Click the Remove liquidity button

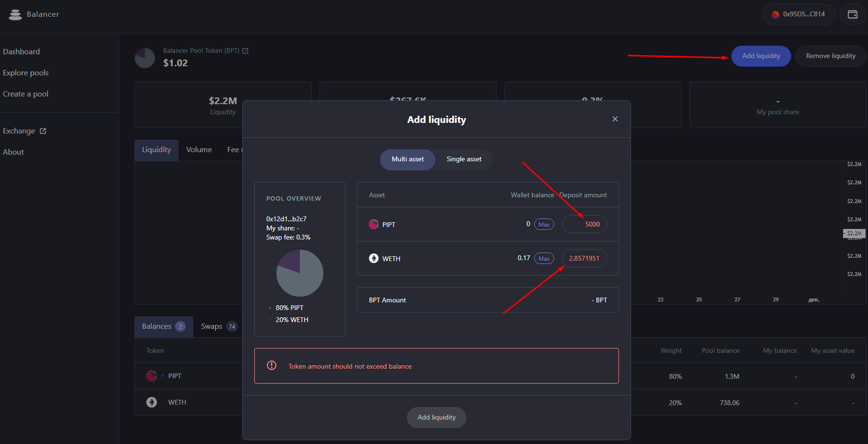click(831, 56)
